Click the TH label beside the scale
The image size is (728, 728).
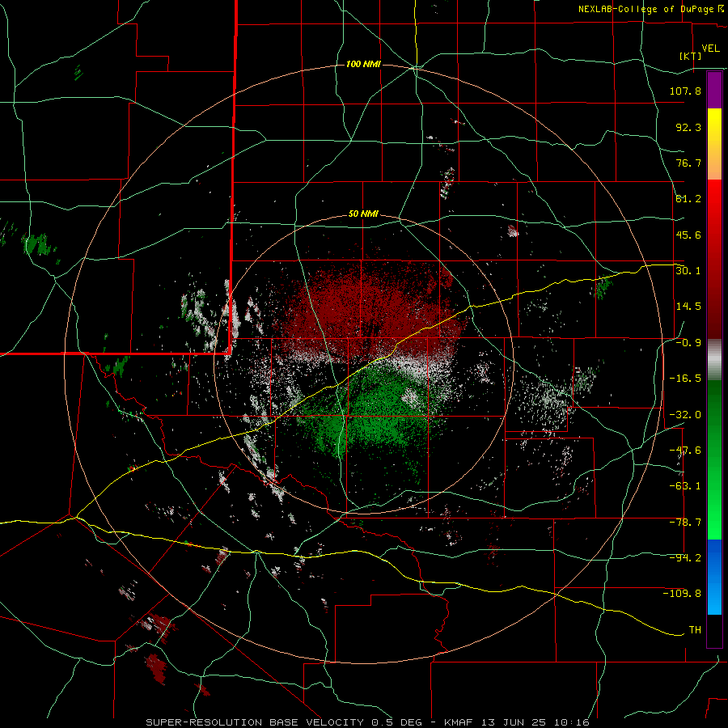tap(695, 630)
